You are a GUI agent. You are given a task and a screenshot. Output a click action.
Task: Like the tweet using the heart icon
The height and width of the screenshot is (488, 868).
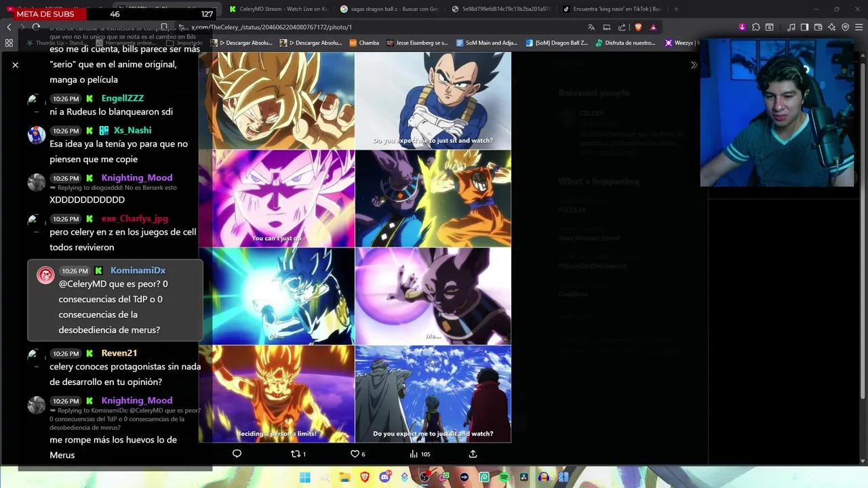click(355, 454)
